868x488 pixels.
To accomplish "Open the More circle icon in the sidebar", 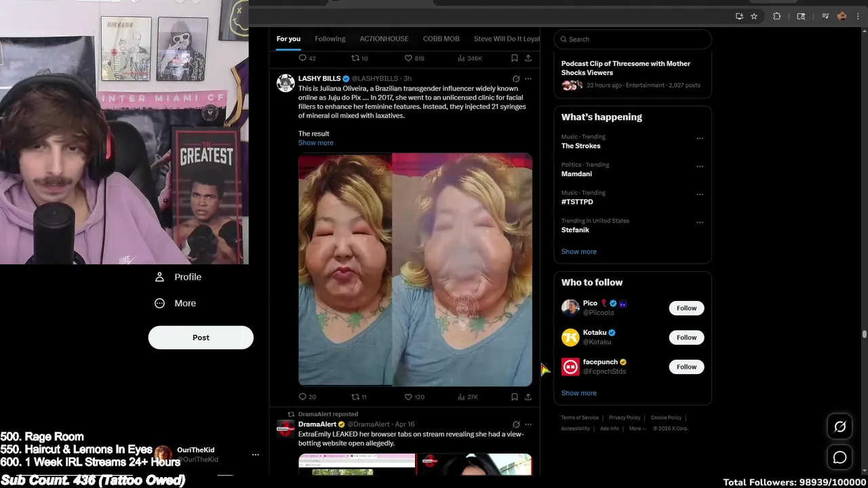I will click(159, 304).
